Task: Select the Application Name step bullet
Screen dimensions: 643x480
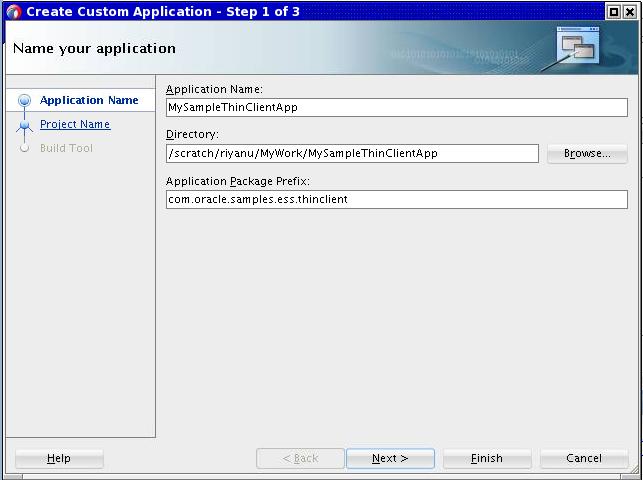Action: point(25,100)
